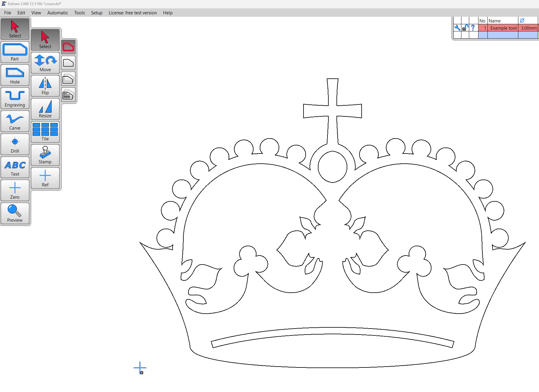Choose the Move and rotate tool
The width and height of the screenshot is (539, 392).
pyautogui.click(x=45, y=63)
